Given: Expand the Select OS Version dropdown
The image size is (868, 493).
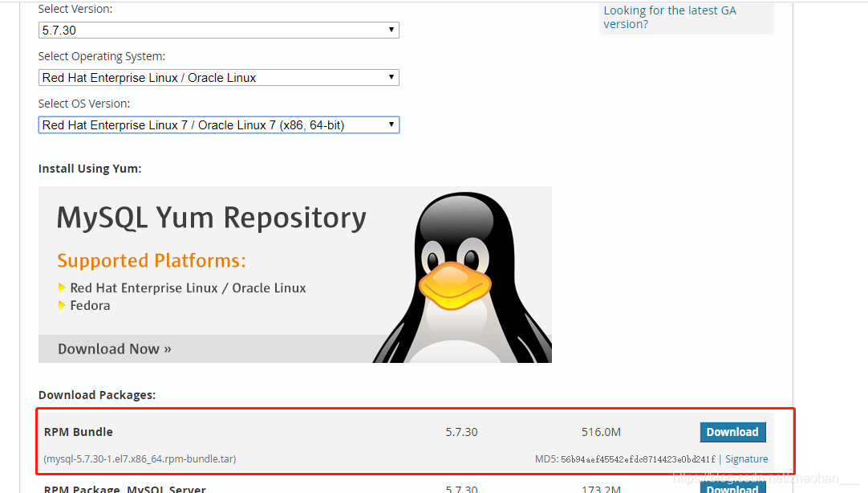Looking at the screenshot, I should (x=219, y=125).
